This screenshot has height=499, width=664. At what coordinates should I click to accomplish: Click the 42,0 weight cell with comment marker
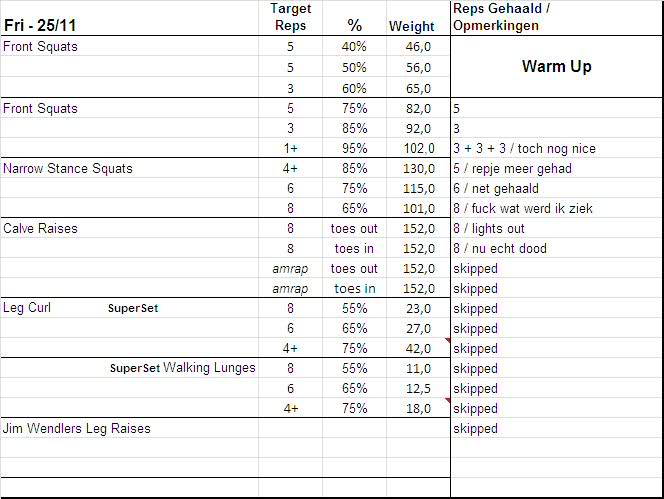tap(417, 348)
